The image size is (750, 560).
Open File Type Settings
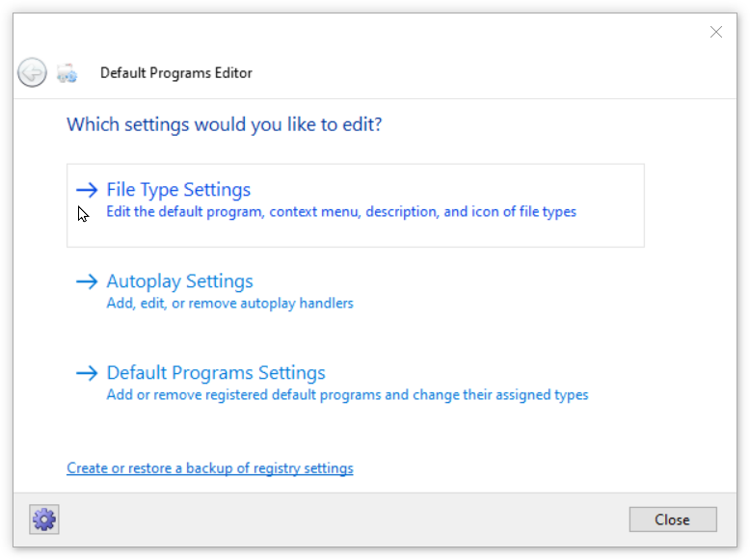coord(178,190)
